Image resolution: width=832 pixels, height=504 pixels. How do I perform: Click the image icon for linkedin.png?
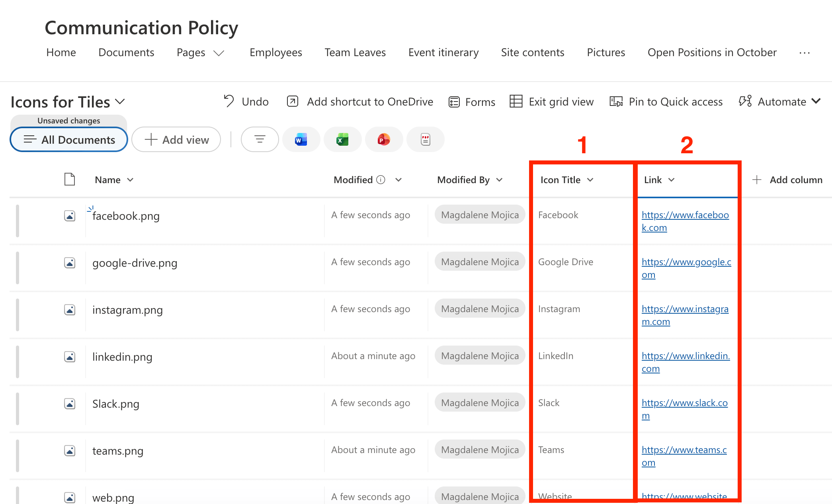[x=70, y=357]
